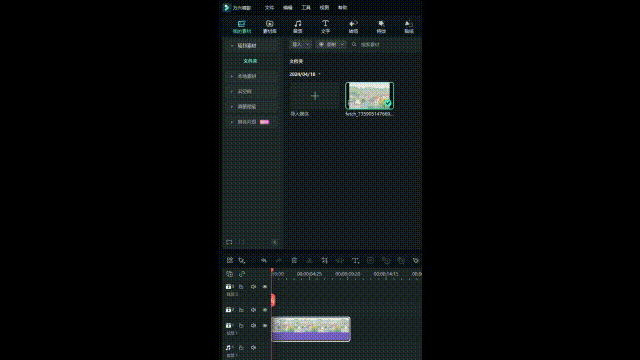Mute video track 2
Screen dimensions: 640x360
coord(253,310)
